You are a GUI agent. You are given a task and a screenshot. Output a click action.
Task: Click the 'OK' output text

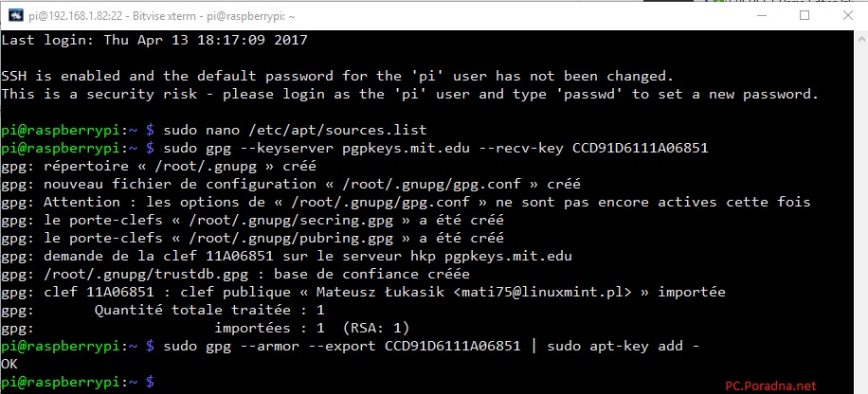(x=10, y=364)
